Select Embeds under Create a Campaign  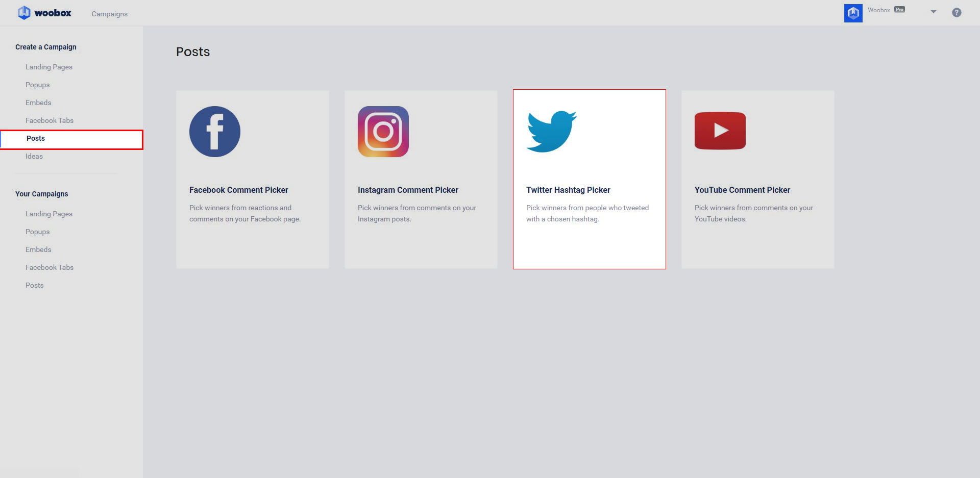[x=38, y=103]
